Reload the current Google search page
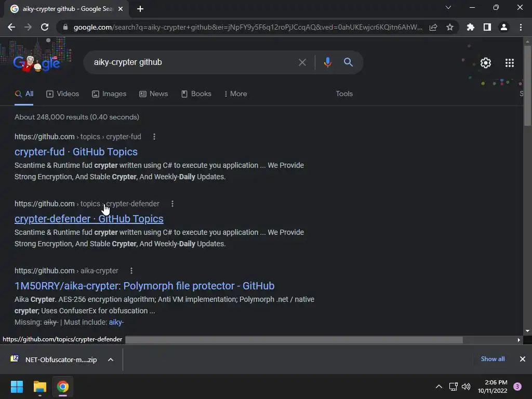The image size is (532, 399). tap(45, 27)
